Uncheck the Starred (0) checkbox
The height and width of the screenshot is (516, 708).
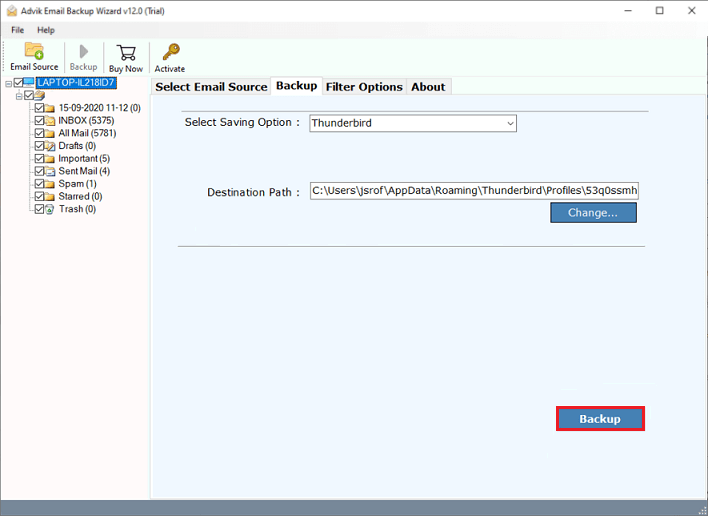pos(39,196)
